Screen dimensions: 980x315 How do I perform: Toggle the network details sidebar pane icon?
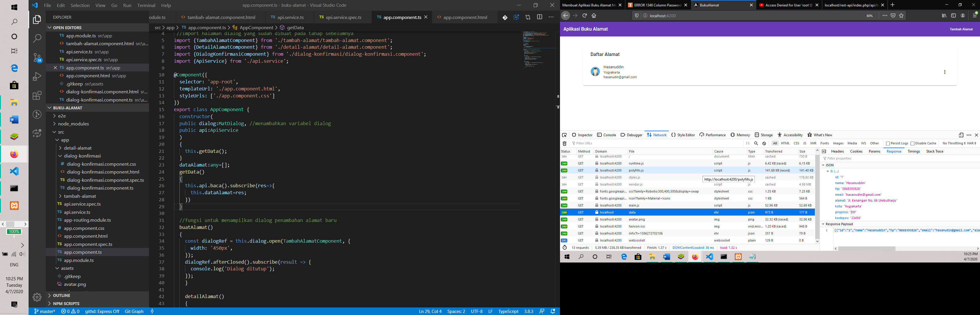(x=824, y=151)
